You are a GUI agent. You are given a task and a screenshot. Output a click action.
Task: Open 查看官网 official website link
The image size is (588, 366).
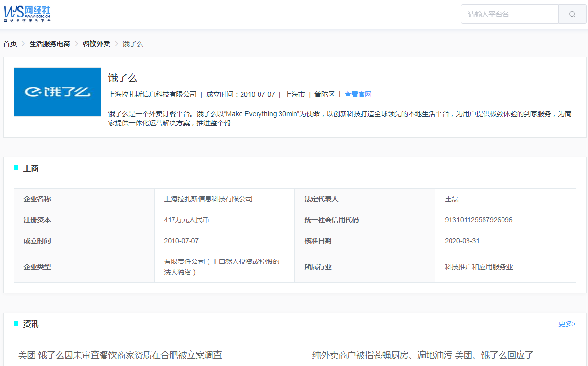(x=358, y=94)
